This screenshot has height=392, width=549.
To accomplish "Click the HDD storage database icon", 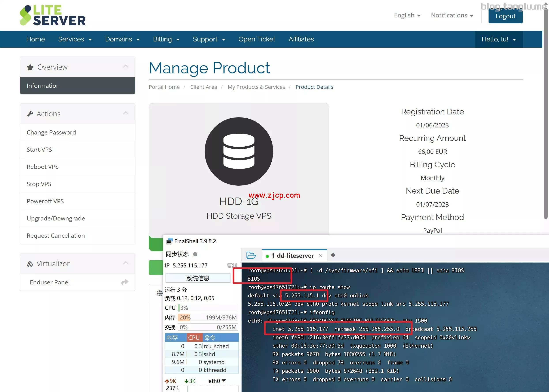I will click(x=239, y=152).
